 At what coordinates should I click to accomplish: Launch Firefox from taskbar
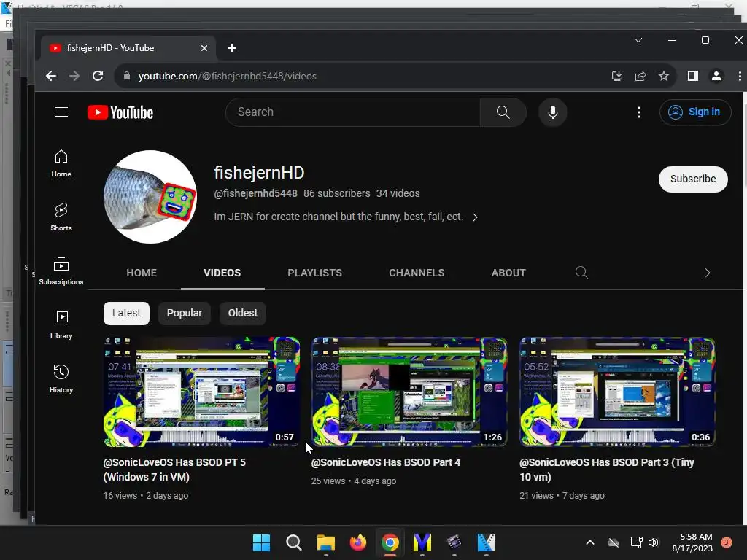tap(357, 542)
